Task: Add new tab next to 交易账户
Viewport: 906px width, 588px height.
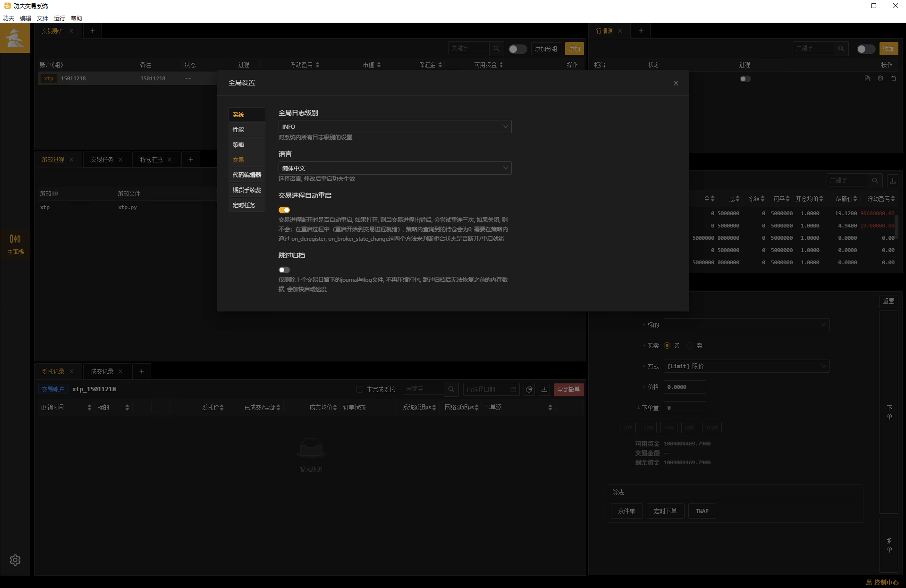Action: click(x=93, y=31)
